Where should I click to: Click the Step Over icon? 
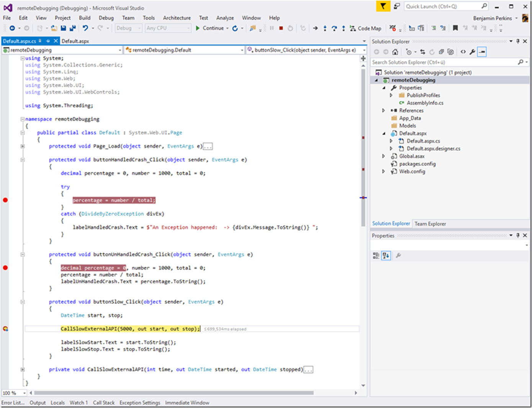334,28
